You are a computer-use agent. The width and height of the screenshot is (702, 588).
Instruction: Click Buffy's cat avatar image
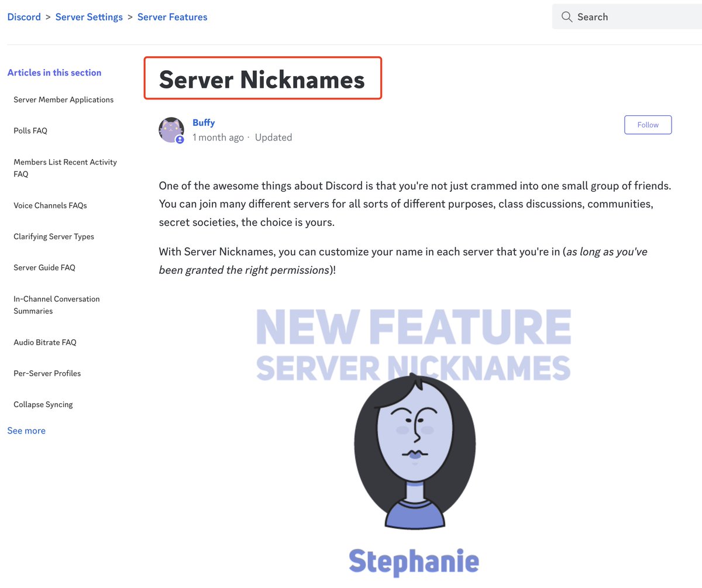[171, 130]
